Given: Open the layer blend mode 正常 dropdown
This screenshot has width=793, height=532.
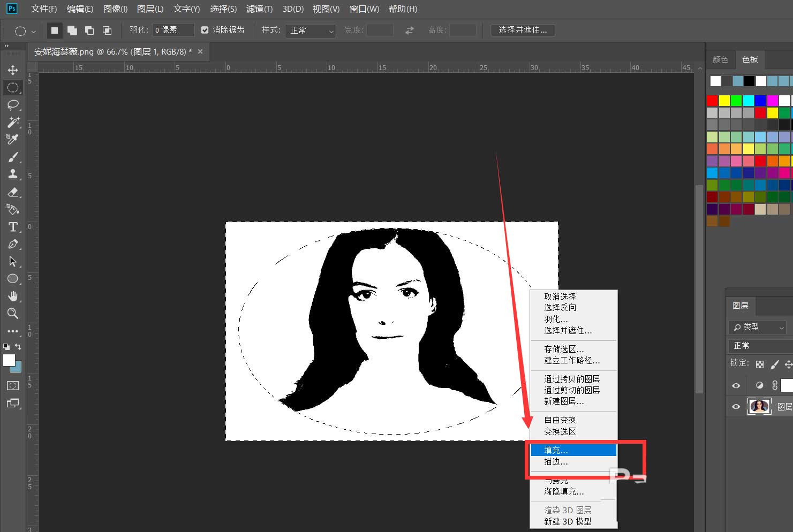Looking at the screenshot, I should [x=760, y=346].
